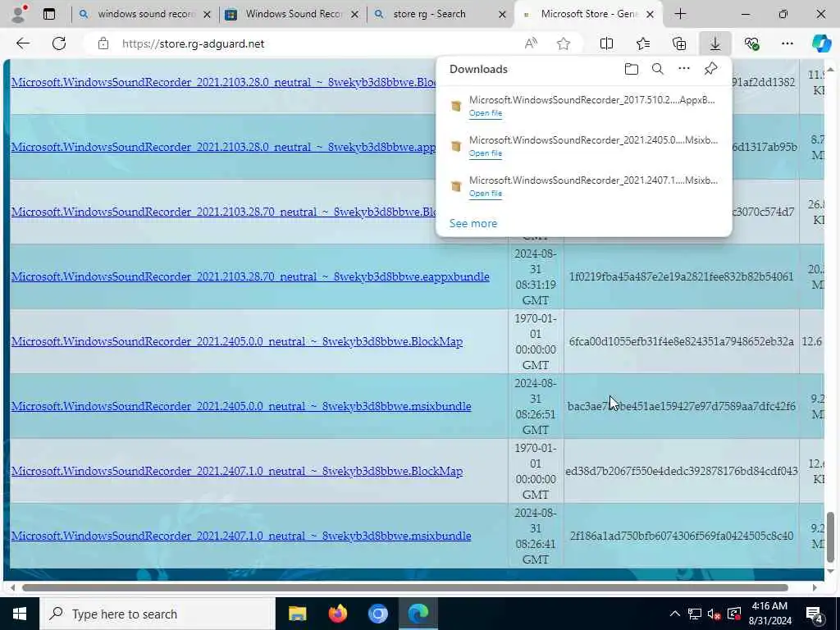
Task: Open Settings and more ellipsis menu
Action: pyautogui.click(x=787, y=43)
